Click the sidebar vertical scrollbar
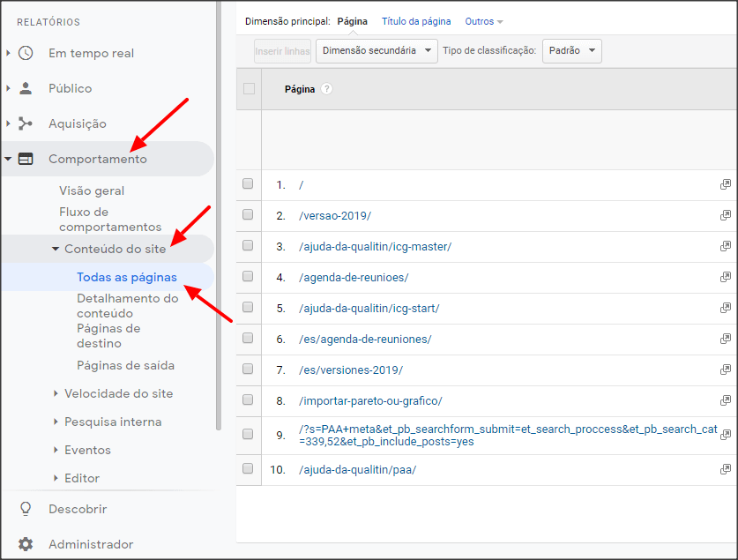 [x=219, y=215]
